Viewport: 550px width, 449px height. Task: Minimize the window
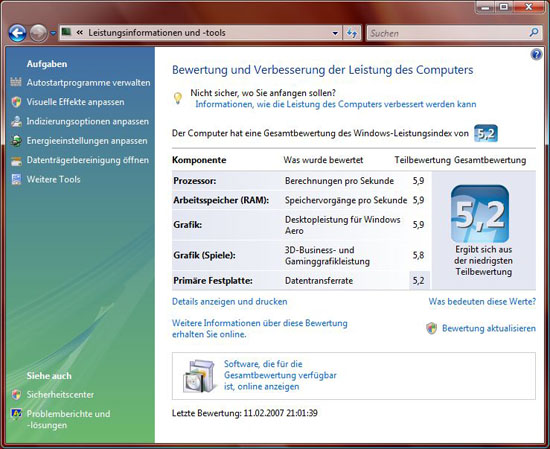coord(485,7)
